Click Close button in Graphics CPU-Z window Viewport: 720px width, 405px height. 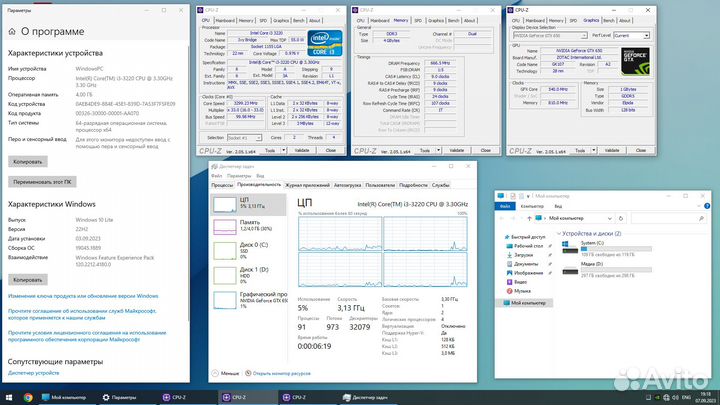(641, 150)
